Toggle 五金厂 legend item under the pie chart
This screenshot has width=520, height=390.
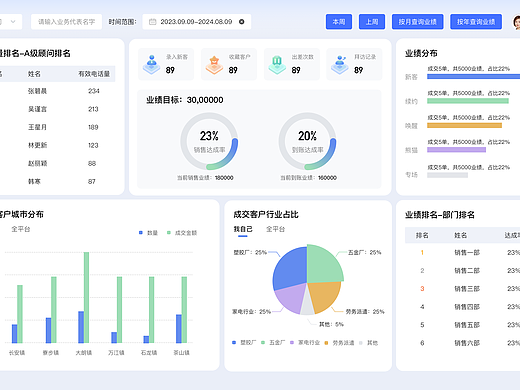click(x=273, y=343)
